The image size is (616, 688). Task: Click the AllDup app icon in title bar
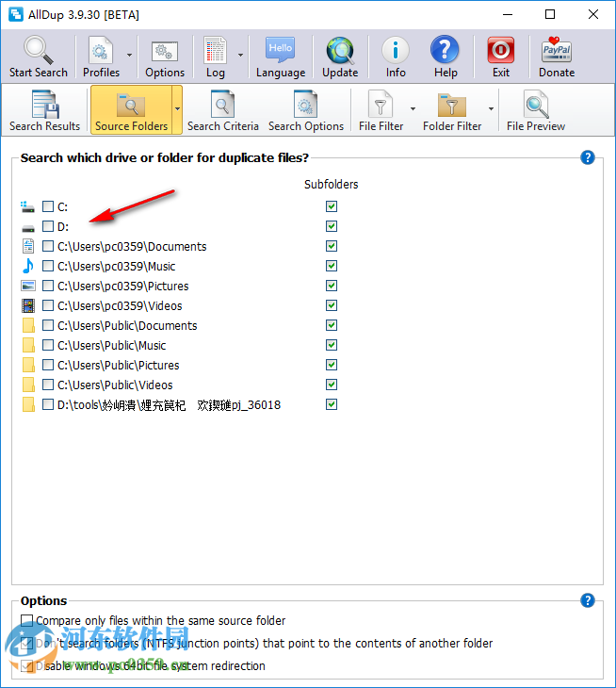(16, 14)
